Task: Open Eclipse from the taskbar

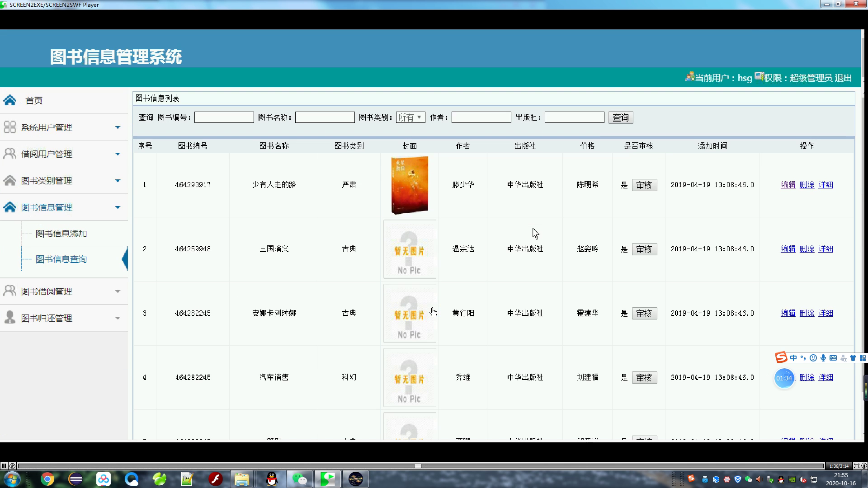Action: 75,479
